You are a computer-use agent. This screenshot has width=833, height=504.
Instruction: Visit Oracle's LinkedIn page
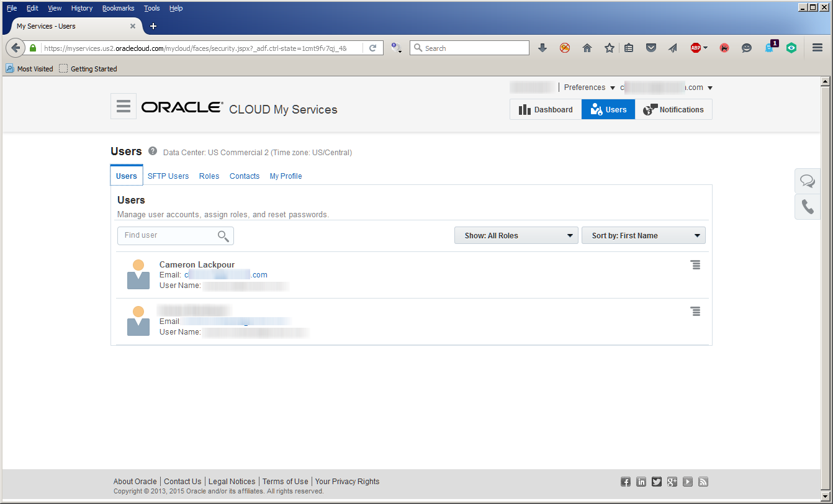tap(641, 482)
